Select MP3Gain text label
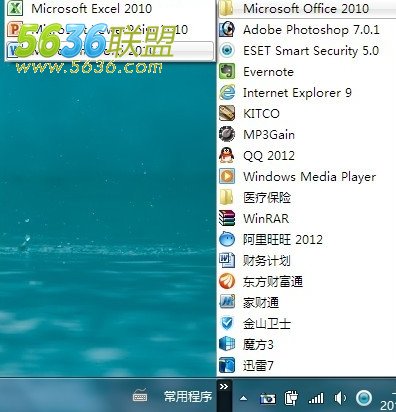Image resolution: width=396 pixels, height=412 pixels. click(269, 135)
